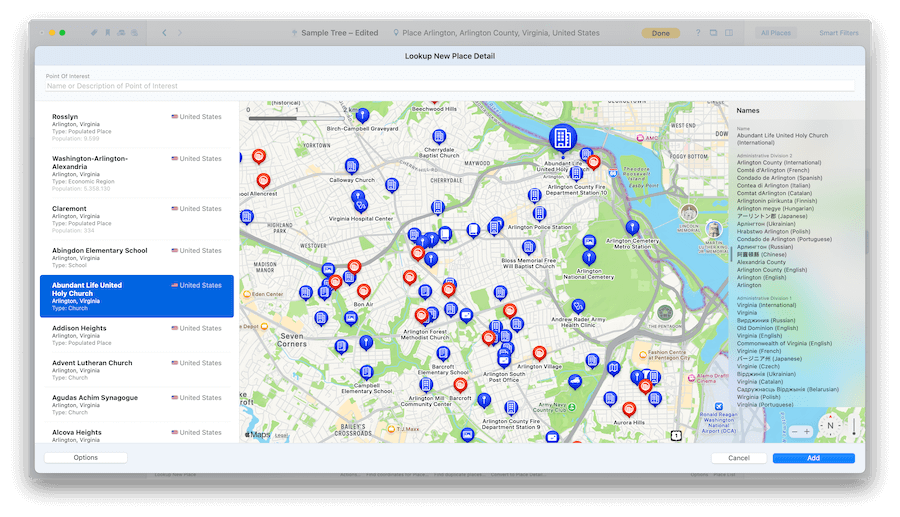The image size is (900, 517).
Task: Zoom in with the map plus button
Action: [x=806, y=432]
